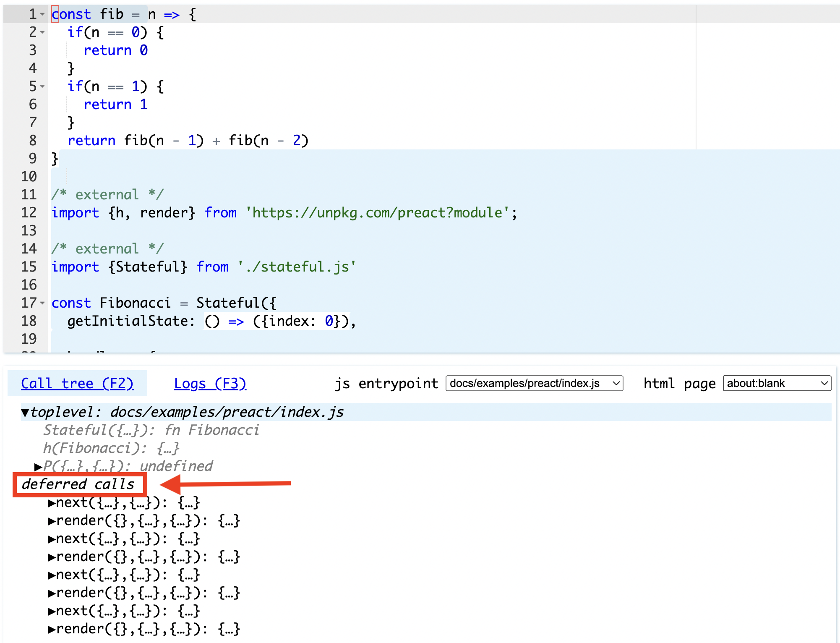
Task: Collapse the toplevel index.js tree node
Action: (25, 413)
